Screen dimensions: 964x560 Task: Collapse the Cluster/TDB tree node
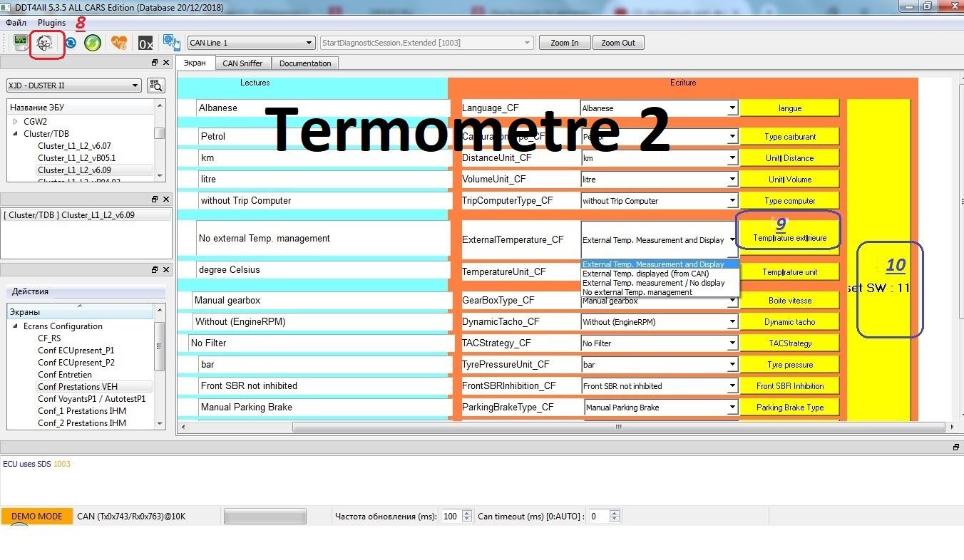point(15,134)
